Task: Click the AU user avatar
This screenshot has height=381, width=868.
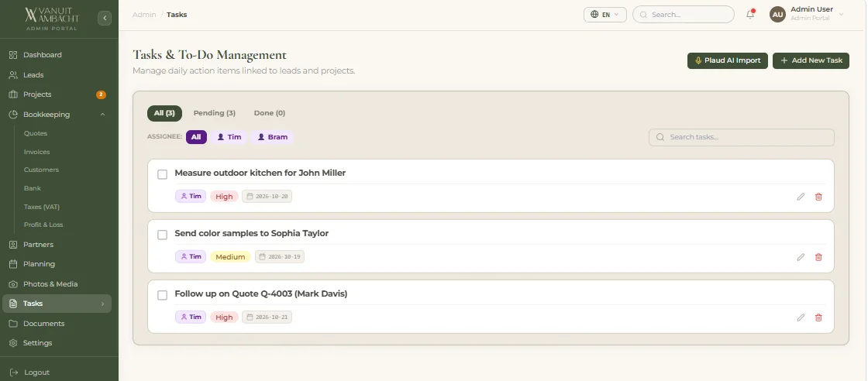Action: click(778, 15)
